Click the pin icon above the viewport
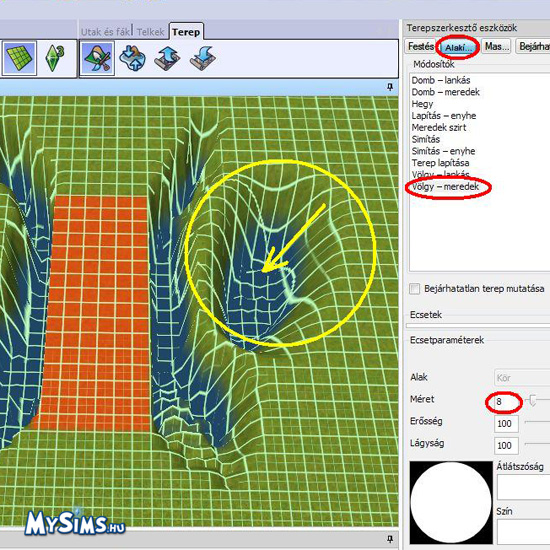Viewport: 550px width, 550px height. coord(390,87)
